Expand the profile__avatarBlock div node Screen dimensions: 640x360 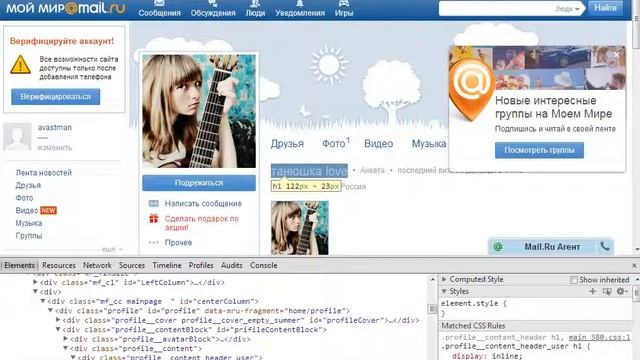pos(65,339)
